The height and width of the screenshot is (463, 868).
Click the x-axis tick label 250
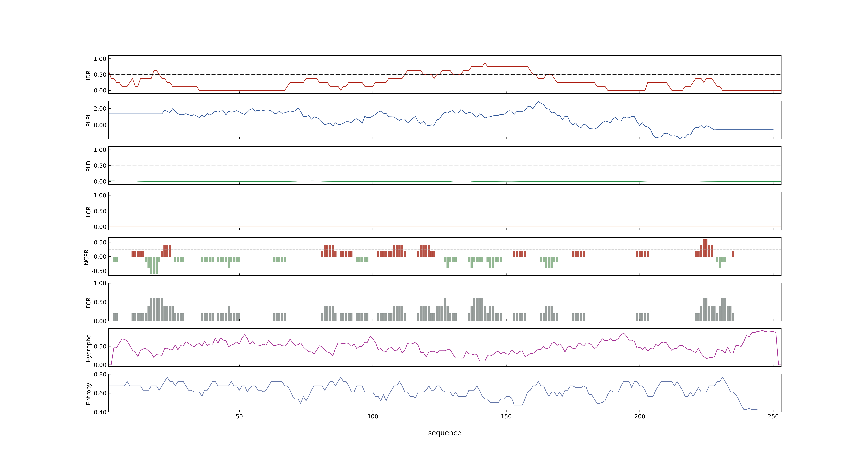773,416
